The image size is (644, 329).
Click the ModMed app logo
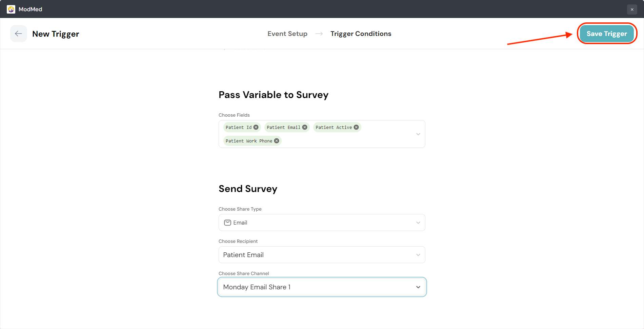11,9
